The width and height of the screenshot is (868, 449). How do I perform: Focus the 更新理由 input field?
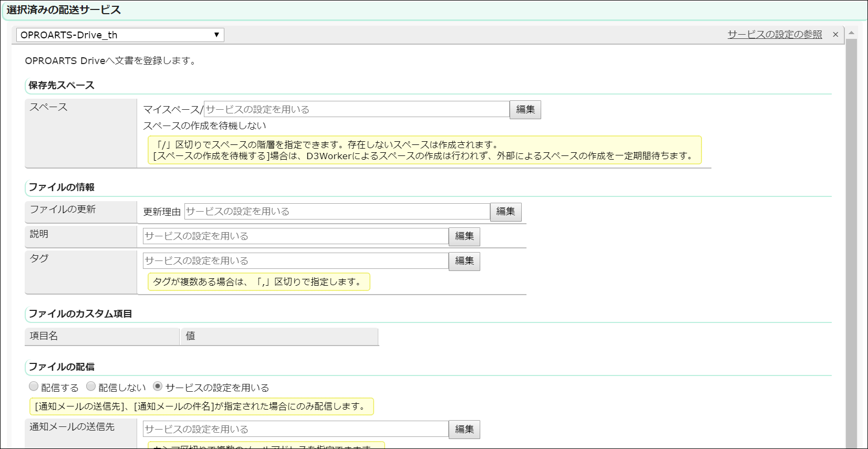click(x=337, y=212)
